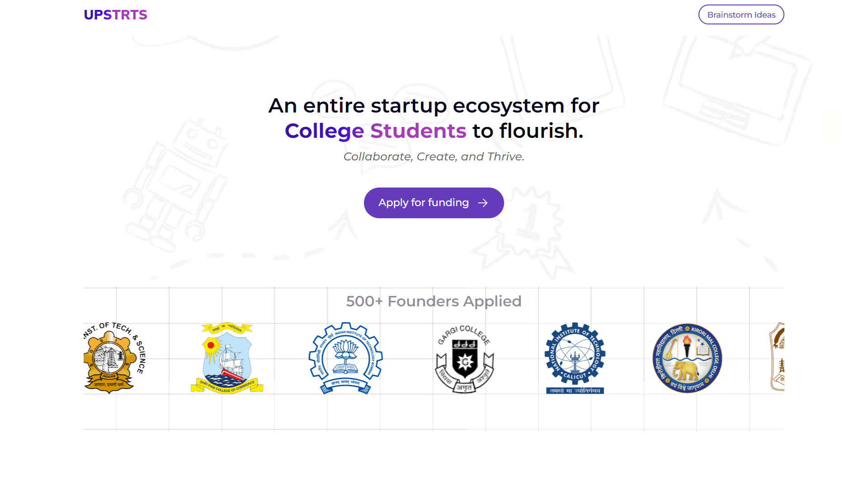
Task: Click the "Collaborate, Create, and Thrive." tagline
Action: 434,156
